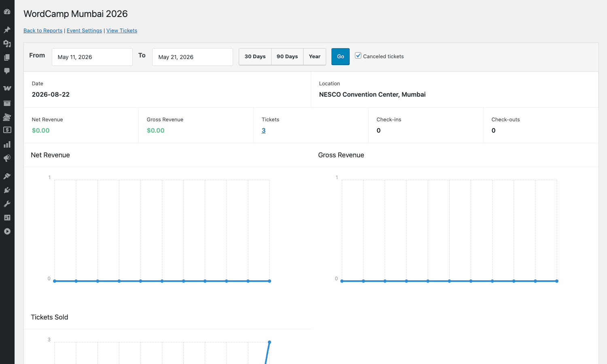Image resolution: width=607 pixels, height=364 pixels.
Task: Click the last data point on Tickets Sold chart
Action: point(270,342)
